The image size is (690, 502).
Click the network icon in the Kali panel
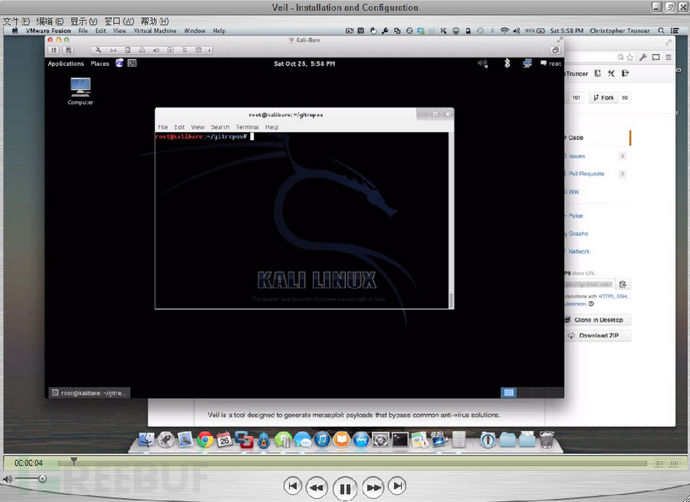tap(527, 64)
